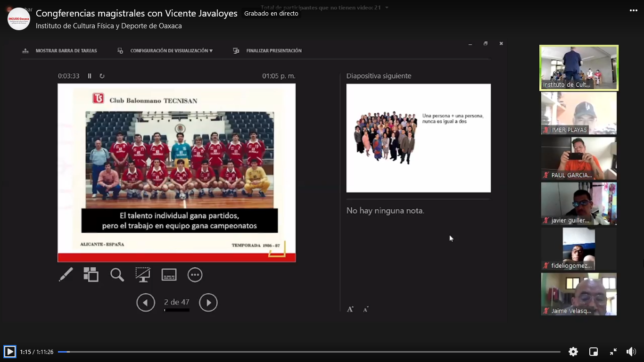Open video settings gear
Image resolution: width=644 pixels, height=362 pixels.
coord(573,352)
